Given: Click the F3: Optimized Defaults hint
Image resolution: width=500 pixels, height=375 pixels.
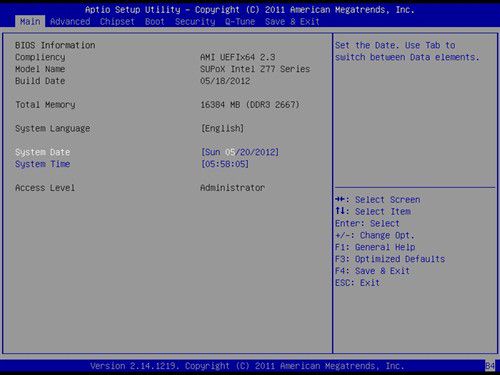Looking at the screenshot, I should 390,259.
